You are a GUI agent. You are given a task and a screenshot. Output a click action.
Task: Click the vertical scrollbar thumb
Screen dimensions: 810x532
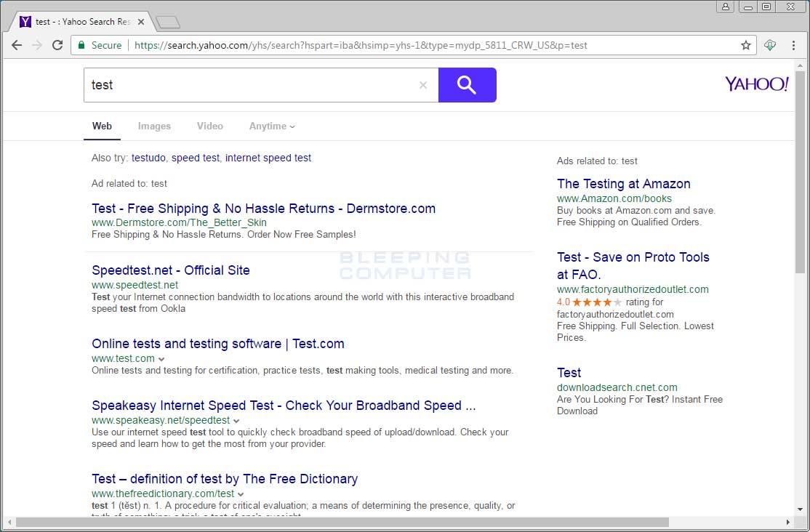(x=801, y=172)
